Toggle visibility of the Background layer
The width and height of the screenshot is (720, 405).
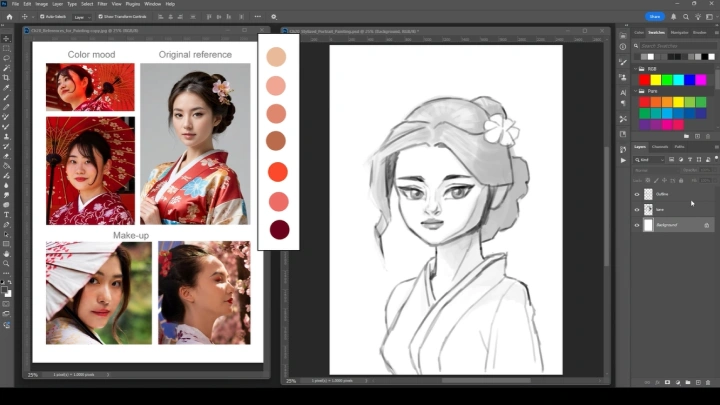click(637, 225)
